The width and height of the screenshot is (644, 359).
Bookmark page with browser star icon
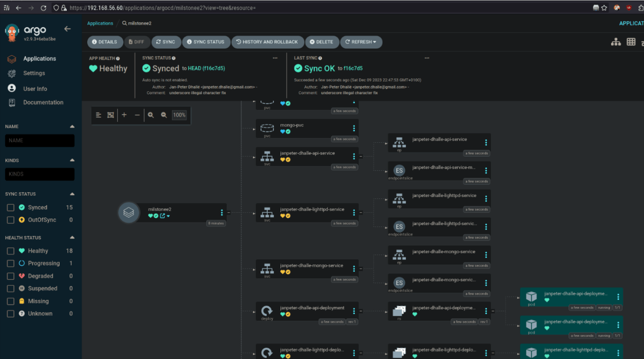tap(604, 8)
